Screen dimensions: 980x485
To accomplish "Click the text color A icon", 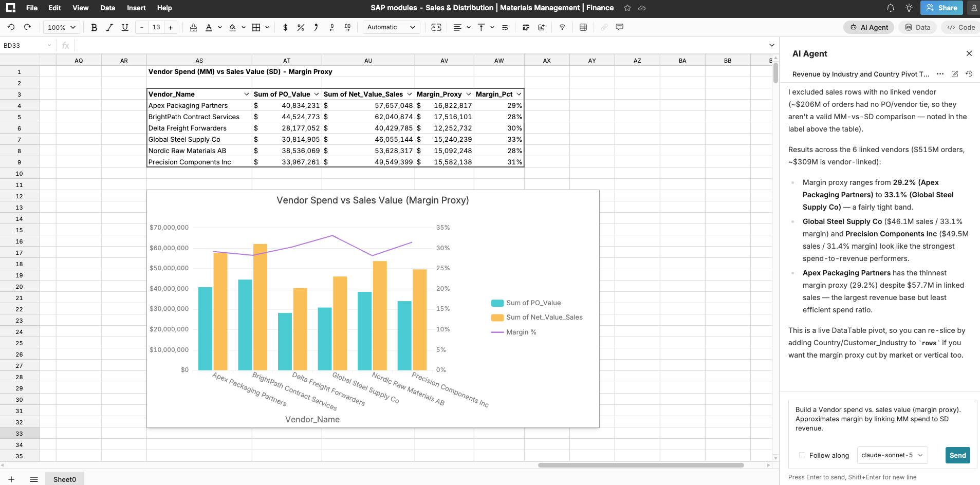I will [x=209, y=27].
